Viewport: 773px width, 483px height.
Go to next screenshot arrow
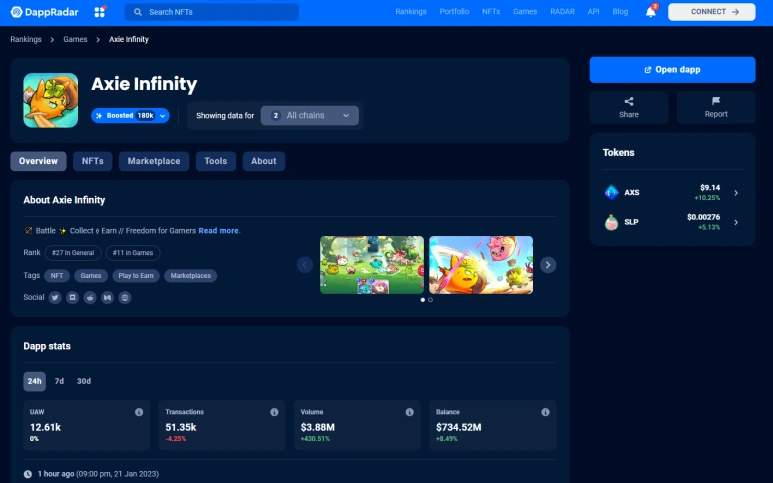[548, 265]
